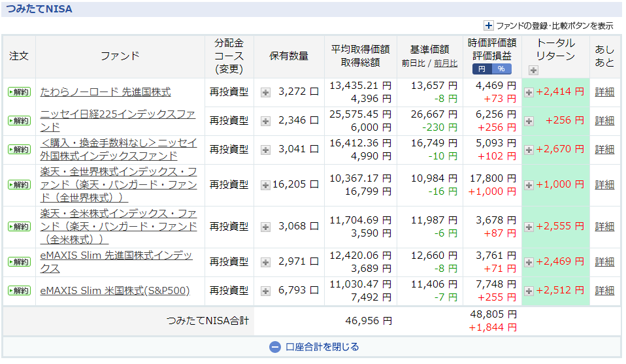The height and width of the screenshot is (364, 626).
Task: Sort base price by 前月比
Action: click(446, 63)
